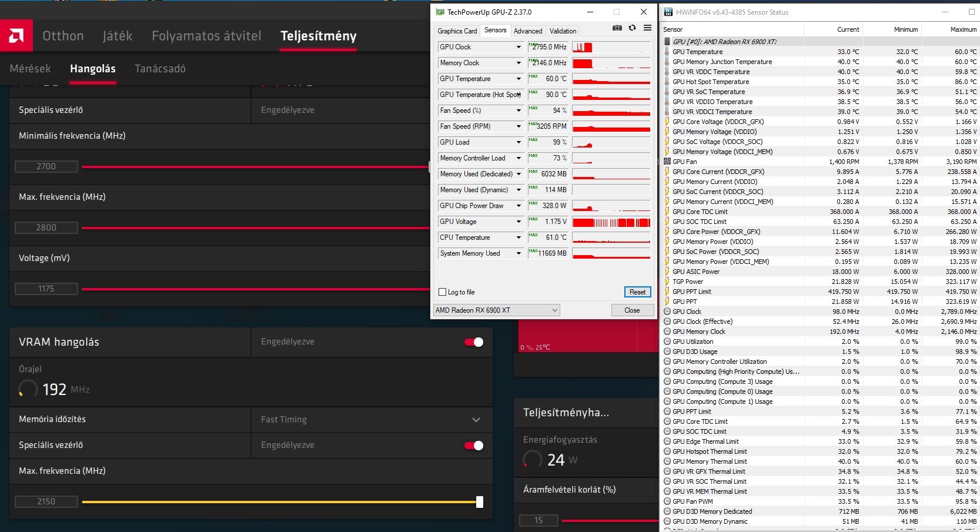The image size is (980, 532).
Task: Click VRAM max frequency field showing 2150
Action: point(46,502)
